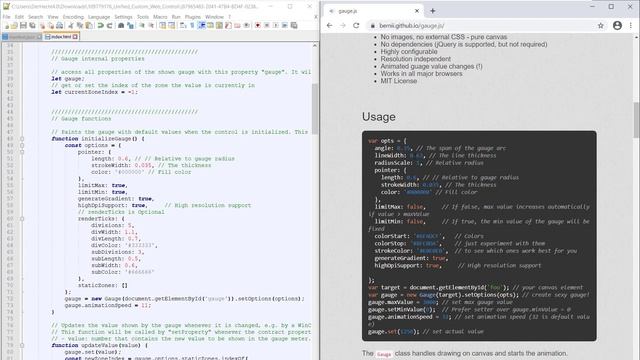
Task: Toggle Show All Characters
Action: (192, 25)
